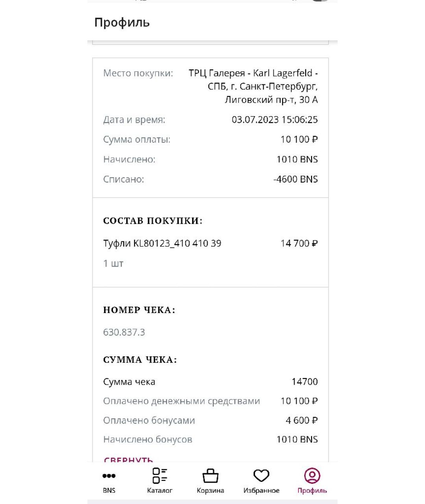425x504 pixels.
Task: Click the СОСТАВ ПОКУПКИ section heading
Action: tap(153, 221)
